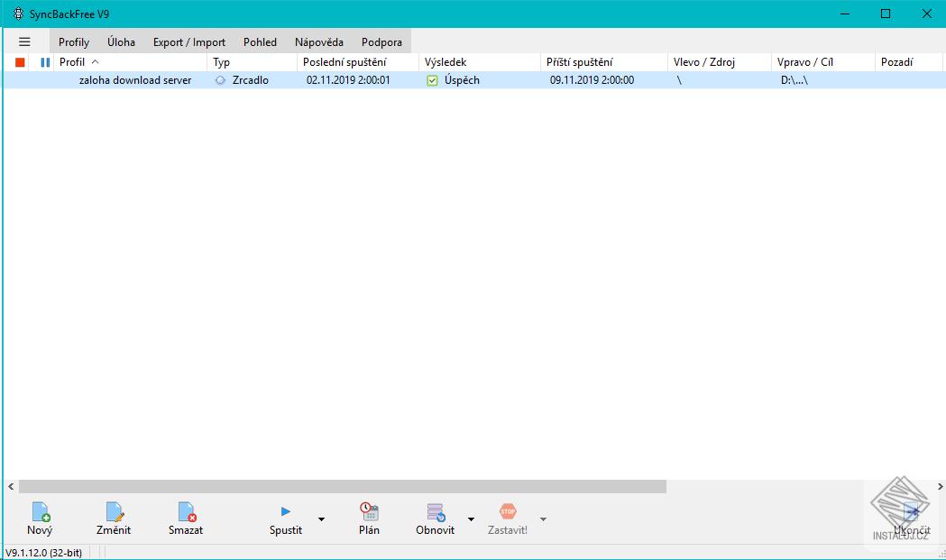
Task: Click the '02.11.2019 2:00:01' last run cell
Action: click(348, 80)
